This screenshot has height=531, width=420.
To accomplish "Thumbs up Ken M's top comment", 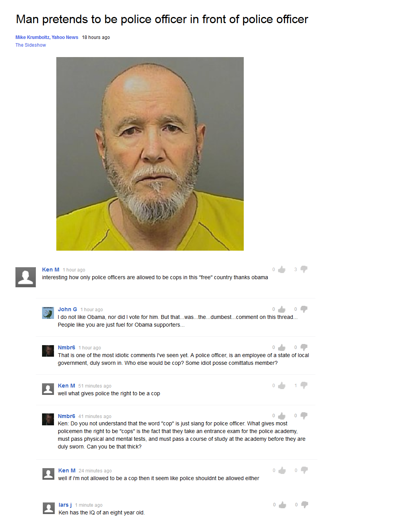I will 282,270.
